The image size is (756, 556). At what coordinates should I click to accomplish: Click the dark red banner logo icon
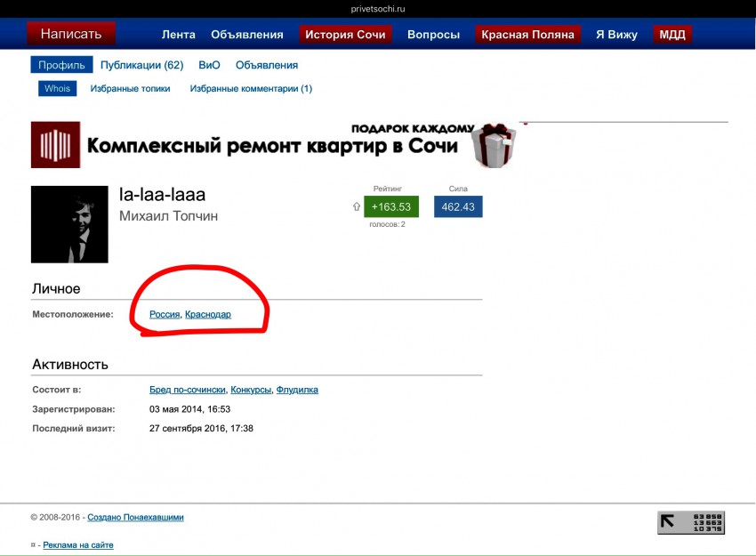pyautogui.click(x=55, y=145)
